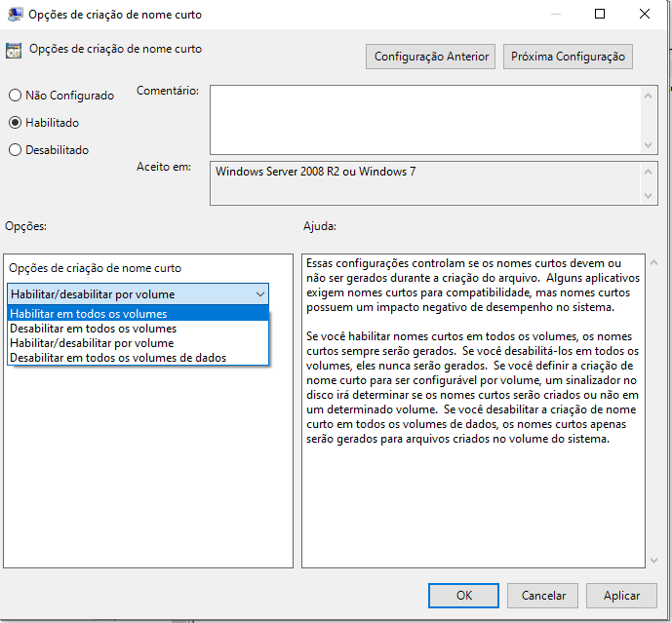Click the Configuração Anterior button
The width and height of the screenshot is (672, 623).
click(432, 57)
